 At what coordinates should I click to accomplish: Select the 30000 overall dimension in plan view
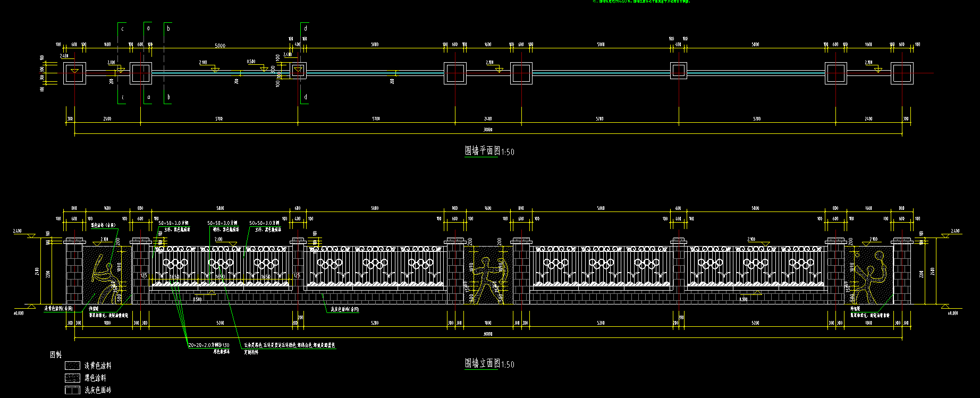tap(488, 129)
